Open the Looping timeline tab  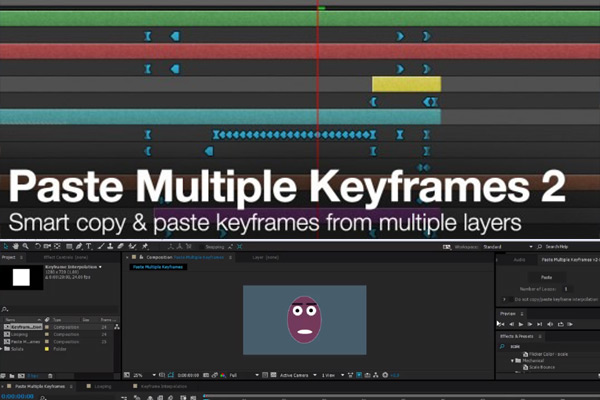coord(103,386)
